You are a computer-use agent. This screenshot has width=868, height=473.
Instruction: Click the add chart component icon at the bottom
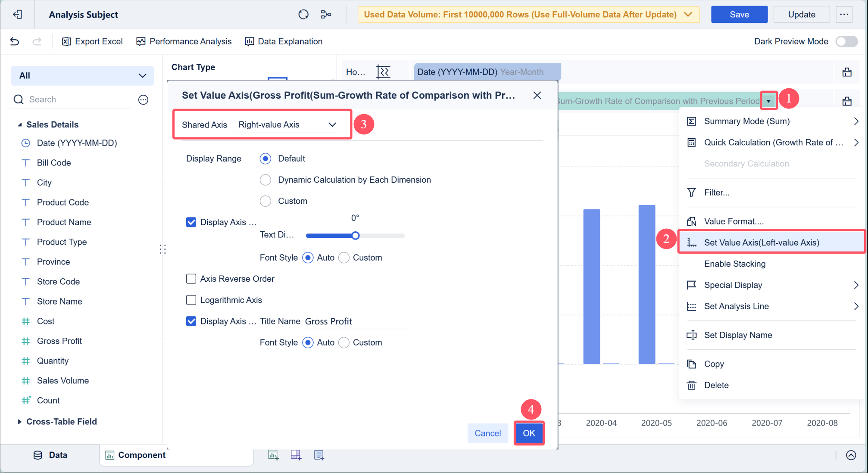coord(273,455)
